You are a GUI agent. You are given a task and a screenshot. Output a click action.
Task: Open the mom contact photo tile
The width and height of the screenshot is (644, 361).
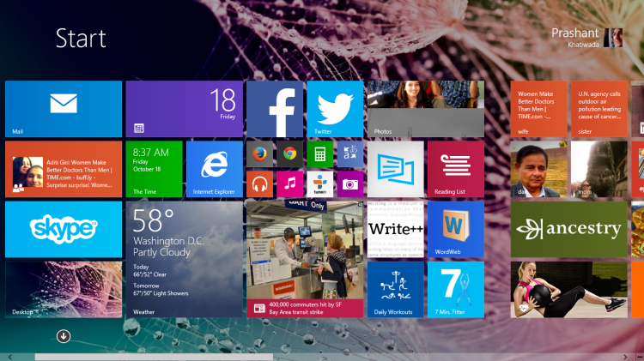[599, 169]
